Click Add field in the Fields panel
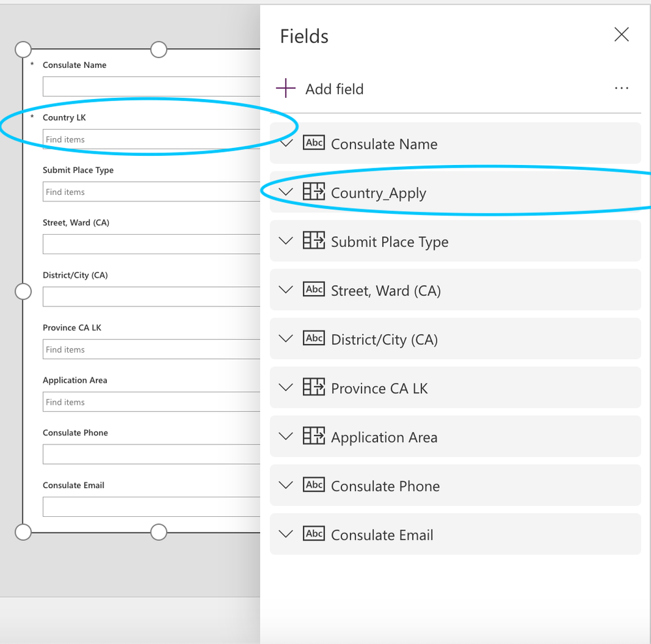This screenshot has height=644, width=651. 334,89
